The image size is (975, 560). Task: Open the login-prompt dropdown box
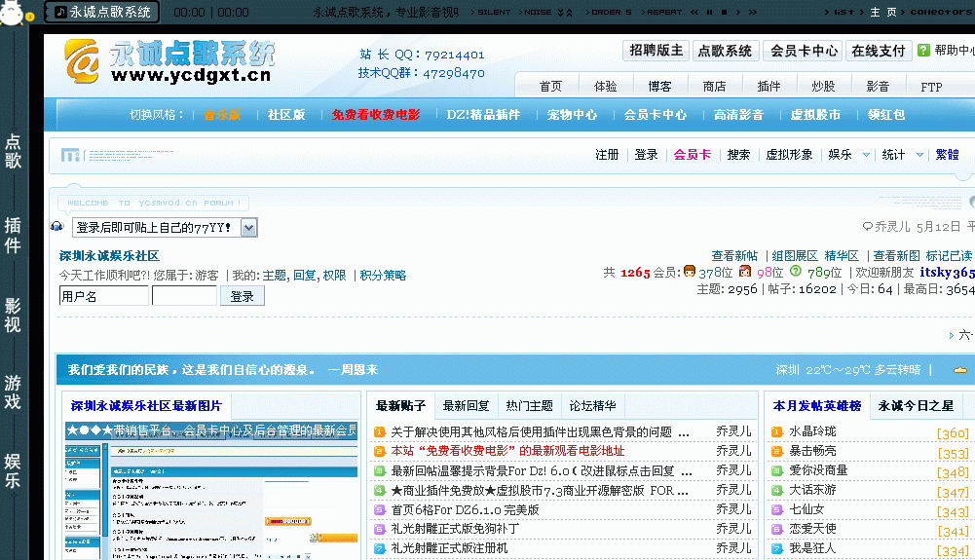click(248, 227)
